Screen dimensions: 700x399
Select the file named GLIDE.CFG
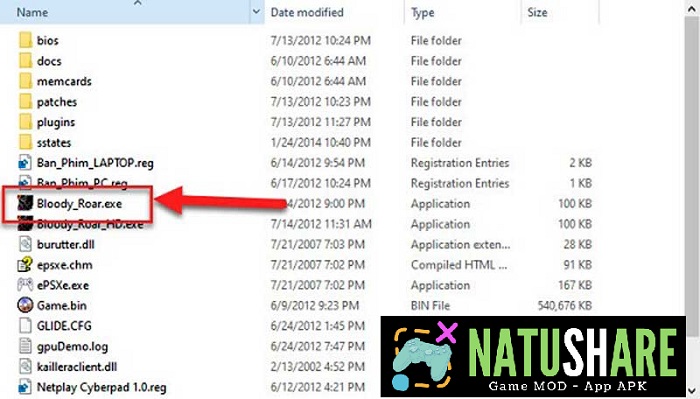pos(64,326)
